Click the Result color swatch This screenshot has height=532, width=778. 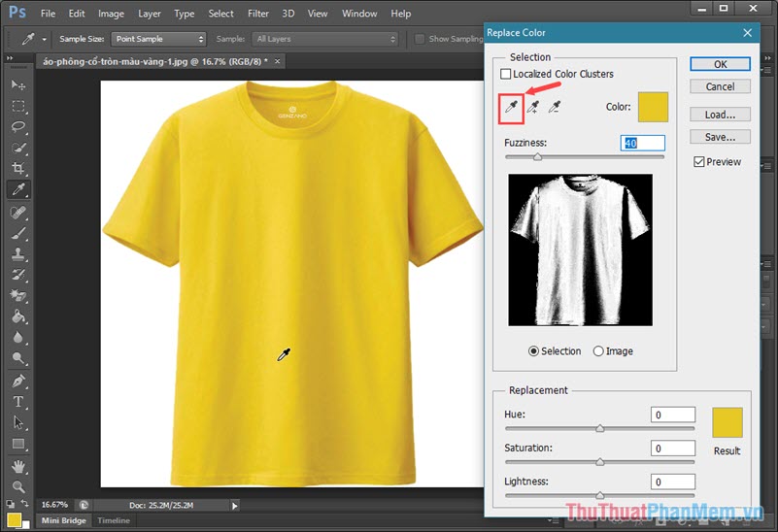(727, 422)
